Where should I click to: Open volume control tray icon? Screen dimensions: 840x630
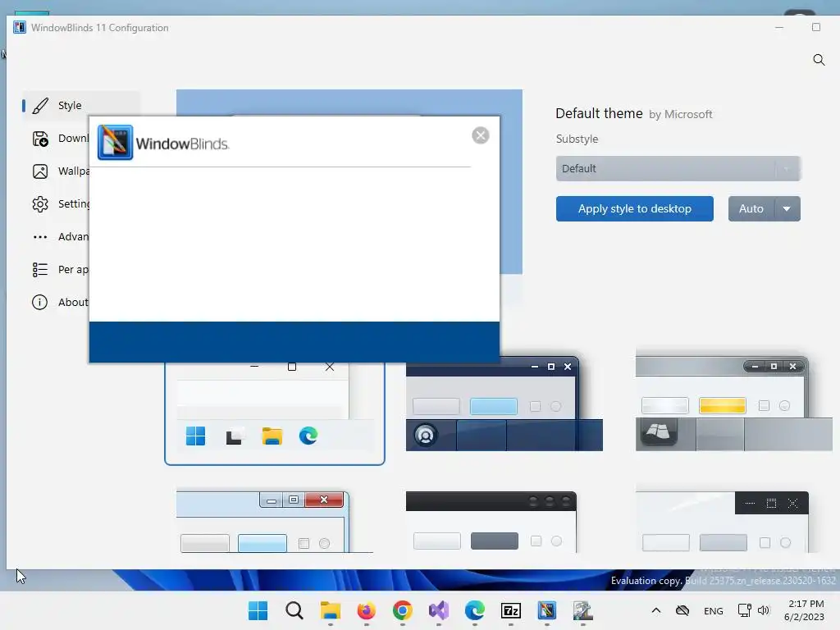764,610
